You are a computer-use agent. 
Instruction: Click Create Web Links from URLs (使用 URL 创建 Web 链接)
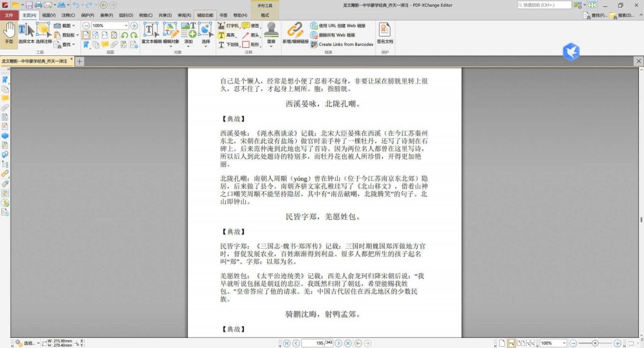click(x=338, y=26)
